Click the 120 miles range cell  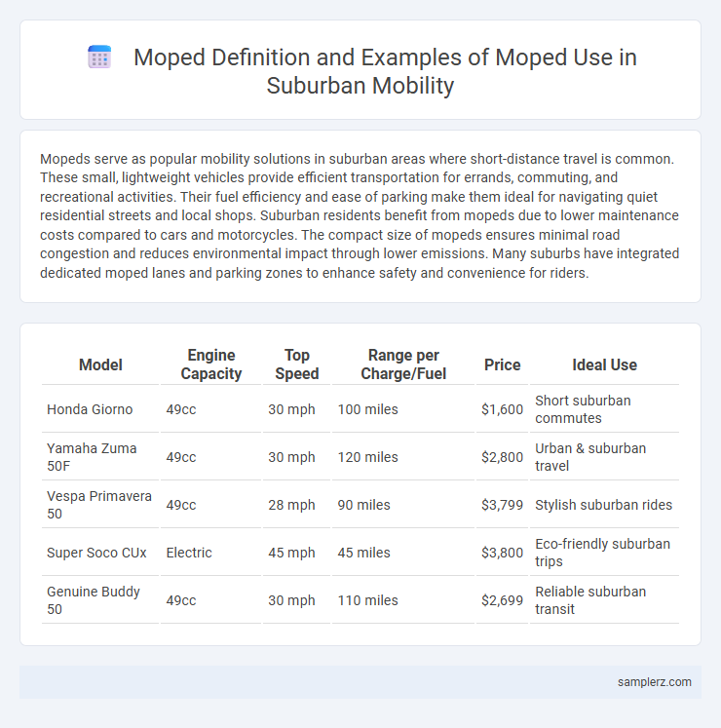pos(403,457)
